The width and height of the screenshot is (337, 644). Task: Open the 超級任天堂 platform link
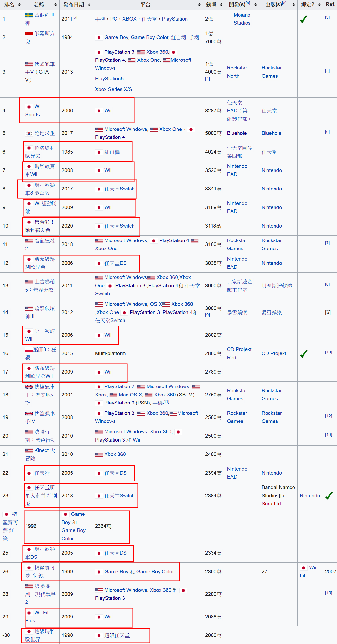coord(117,635)
